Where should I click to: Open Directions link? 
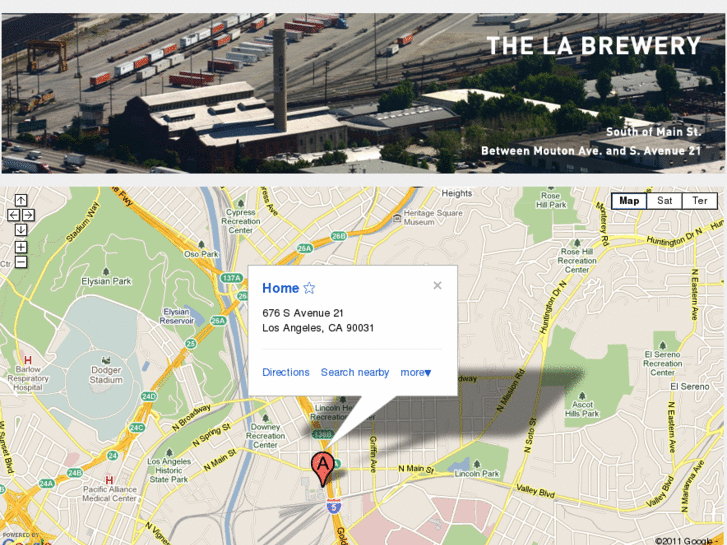point(286,372)
